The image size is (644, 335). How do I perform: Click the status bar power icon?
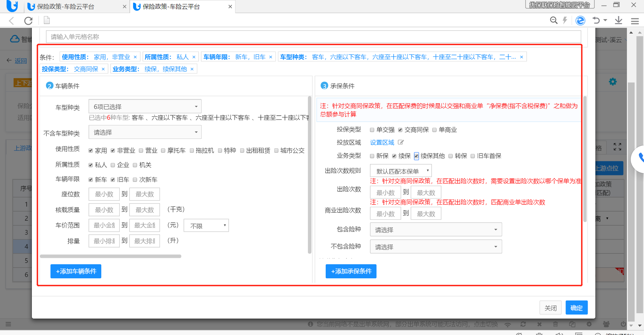(623, 324)
